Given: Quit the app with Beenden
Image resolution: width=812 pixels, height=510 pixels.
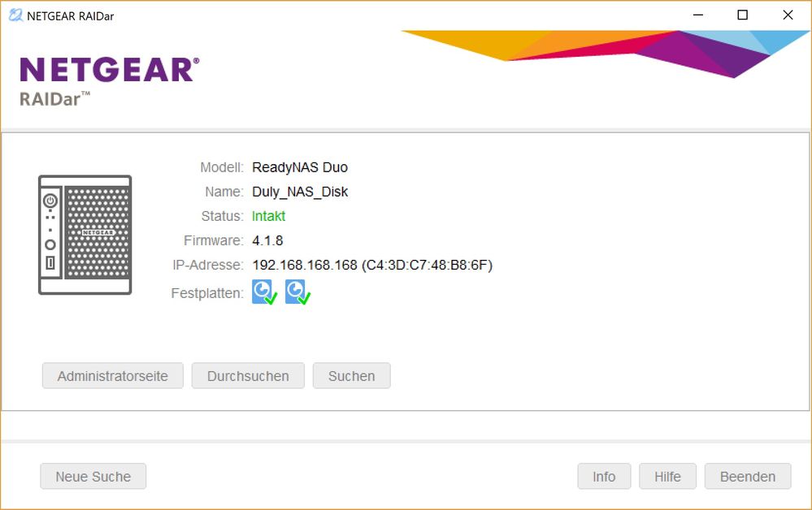Looking at the screenshot, I should pyautogui.click(x=747, y=477).
